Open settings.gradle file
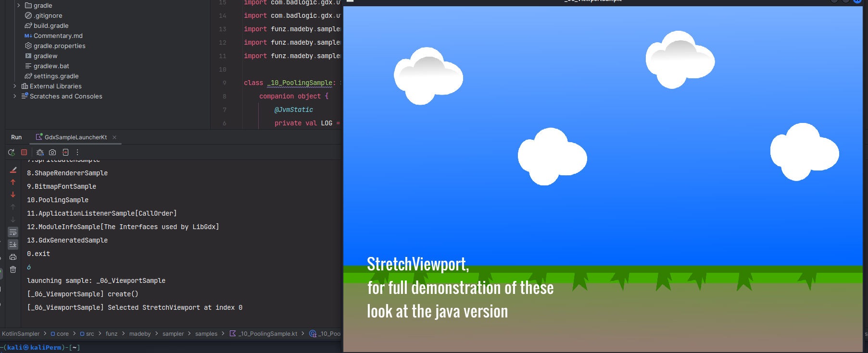 coord(56,76)
